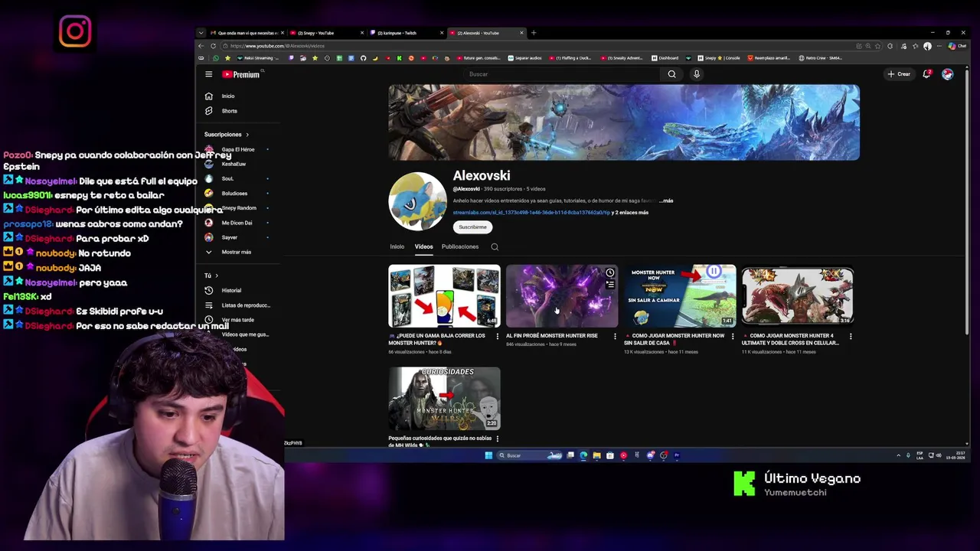The image size is (980, 551).
Task: Click the search magnifier button
Action: pyautogui.click(x=671, y=74)
